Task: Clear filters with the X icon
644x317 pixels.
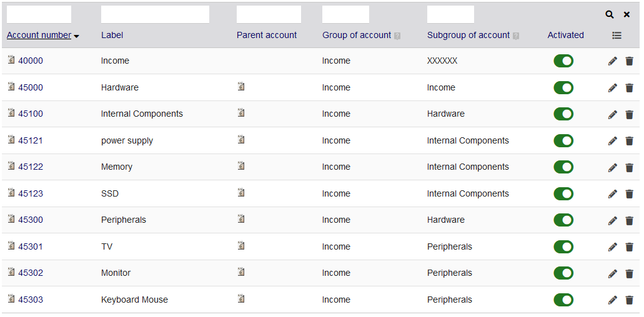Action: coord(627,15)
